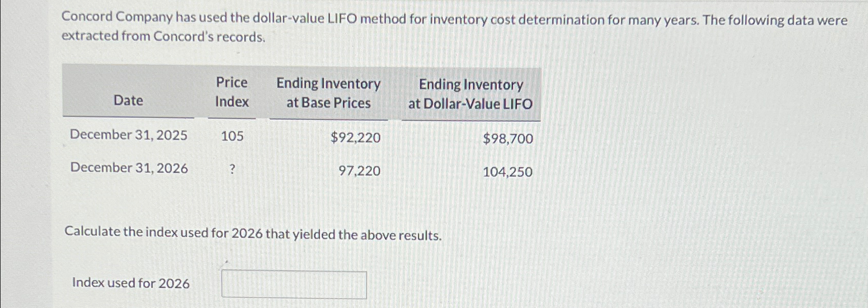Select the Calculate the index instruction text
Screen dimensions: 868x308
252,235
